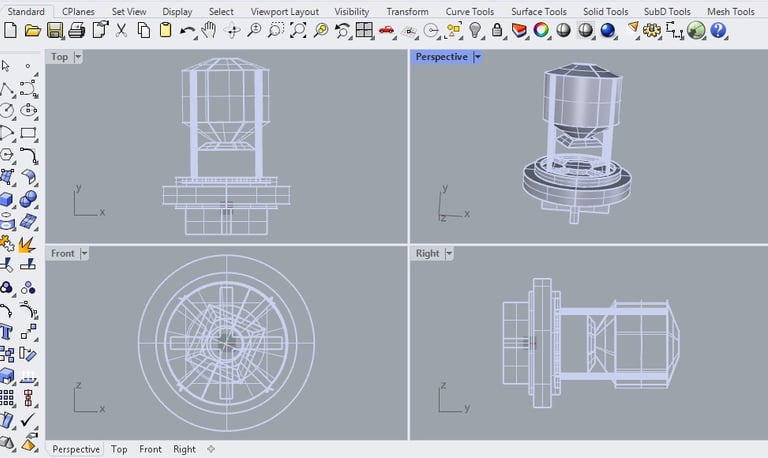Switch to four-viewport layout icon
Viewport: 768px width, 458px height.
pos(364,30)
